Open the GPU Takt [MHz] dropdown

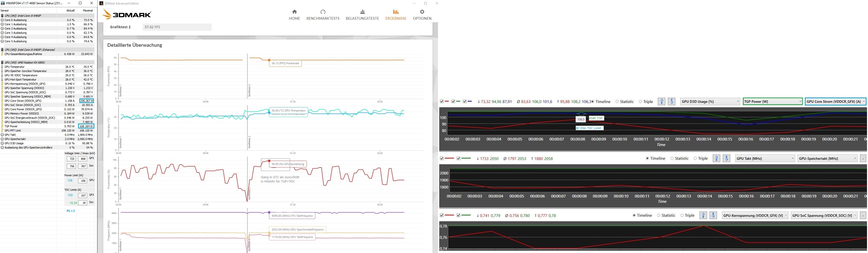tap(765, 158)
